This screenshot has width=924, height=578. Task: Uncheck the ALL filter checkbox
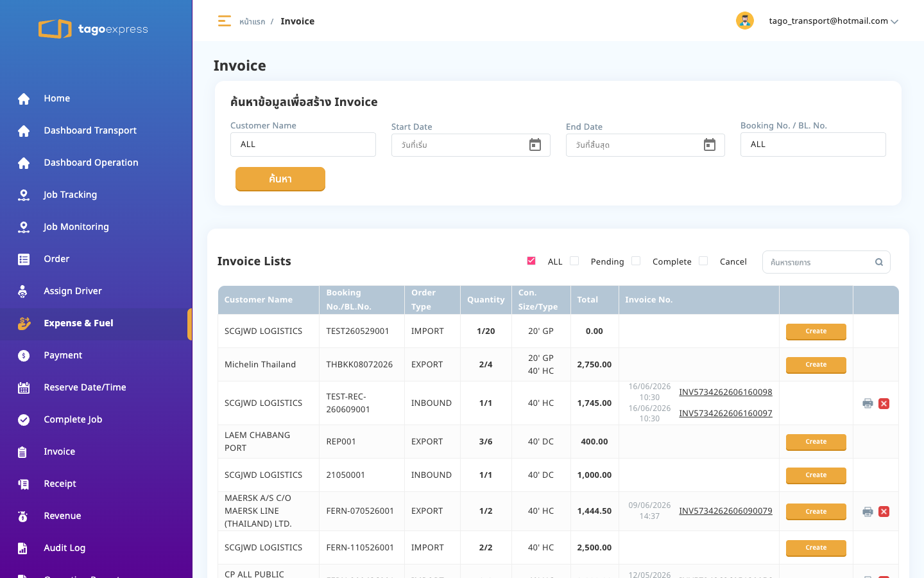click(x=531, y=261)
